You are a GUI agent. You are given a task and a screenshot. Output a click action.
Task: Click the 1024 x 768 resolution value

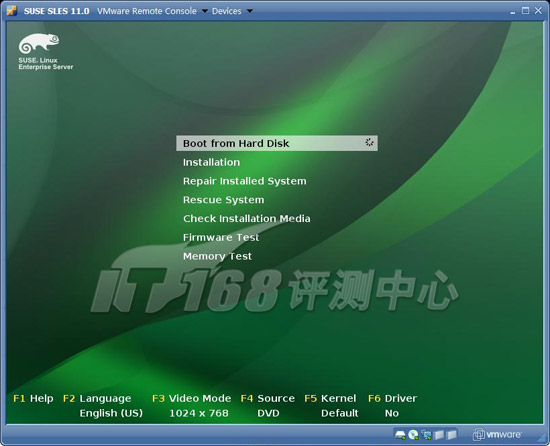pos(199,413)
